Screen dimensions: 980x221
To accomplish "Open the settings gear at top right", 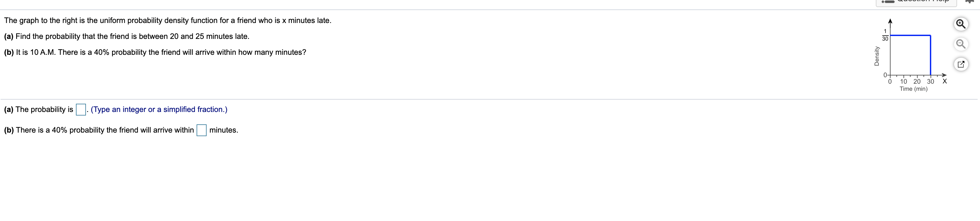I will [970, 1].
